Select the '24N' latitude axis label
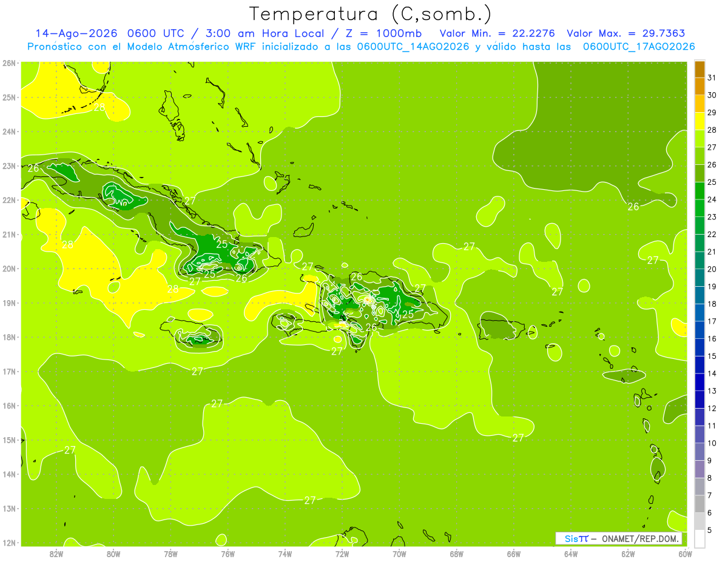This screenshot has width=728, height=562. [8, 132]
